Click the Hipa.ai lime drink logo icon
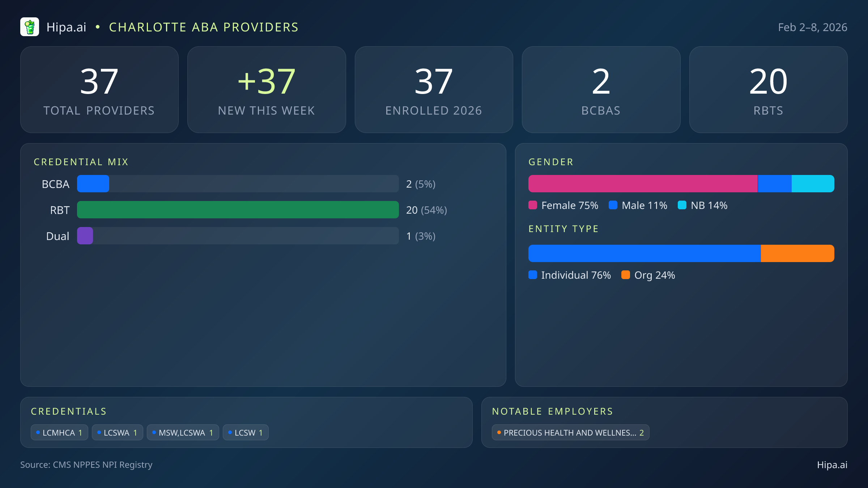Viewport: 868px width, 488px height. (x=30, y=27)
